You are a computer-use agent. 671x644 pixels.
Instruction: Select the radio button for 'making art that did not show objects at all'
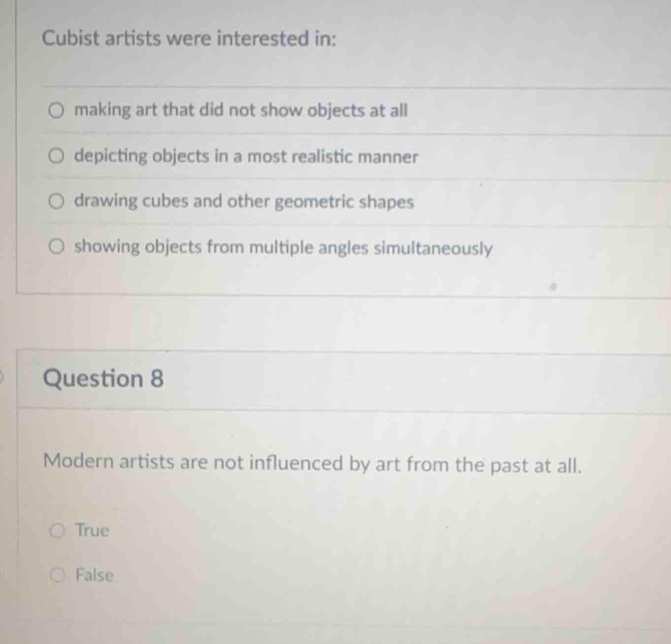tap(57, 111)
